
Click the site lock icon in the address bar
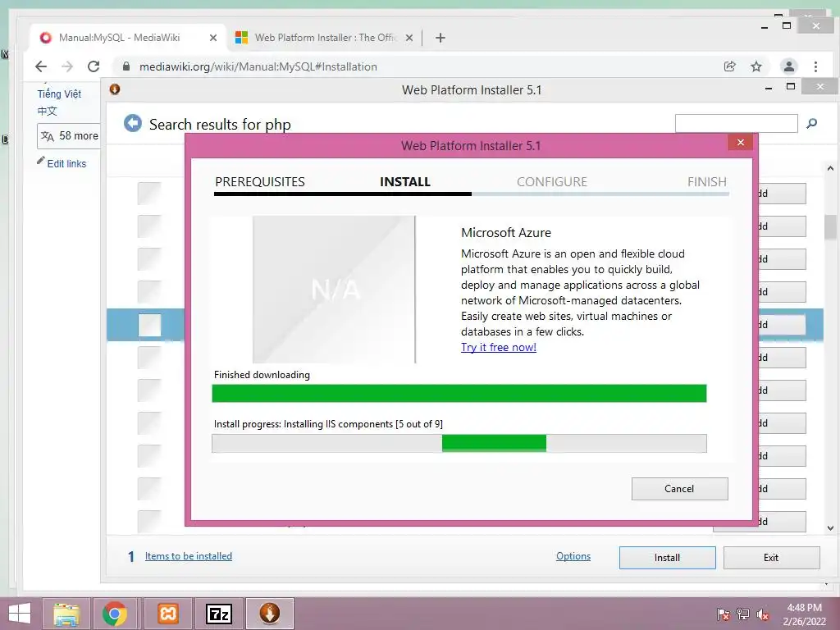pos(126,66)
